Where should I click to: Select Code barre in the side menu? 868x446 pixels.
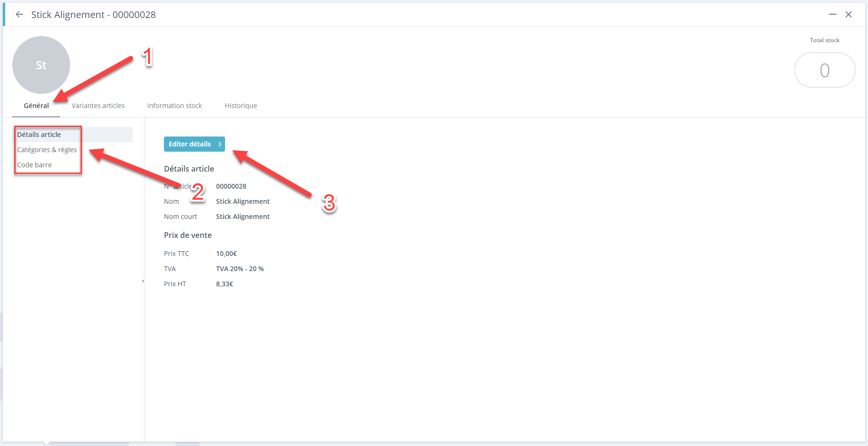(35, 165)
